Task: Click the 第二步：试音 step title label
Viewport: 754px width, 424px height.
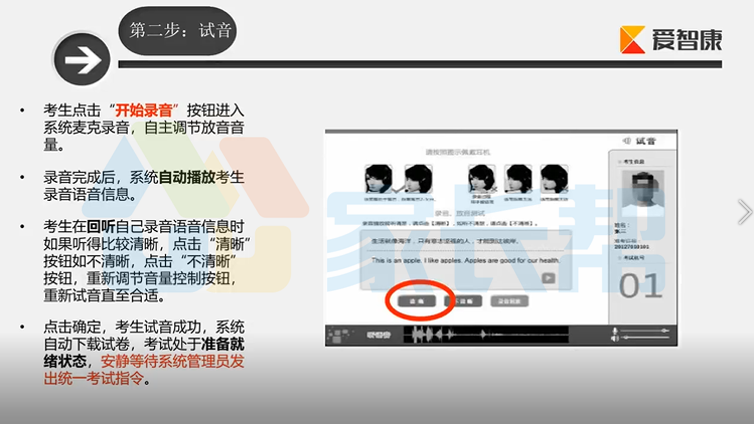Action: 180,30
